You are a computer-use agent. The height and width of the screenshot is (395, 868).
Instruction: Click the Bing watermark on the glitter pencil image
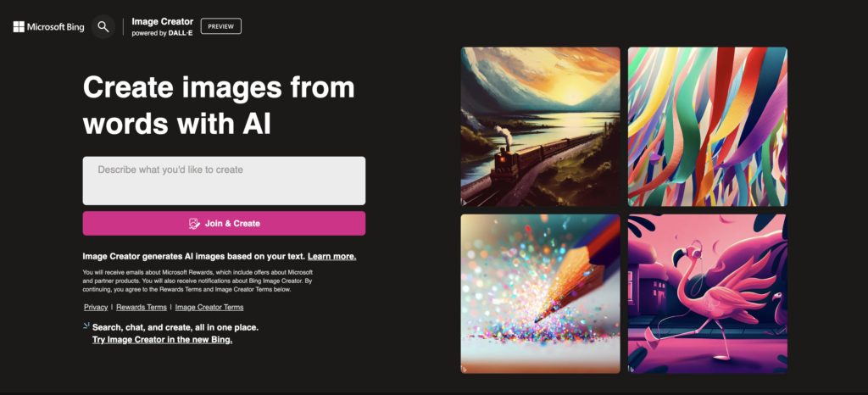point(465,369)
